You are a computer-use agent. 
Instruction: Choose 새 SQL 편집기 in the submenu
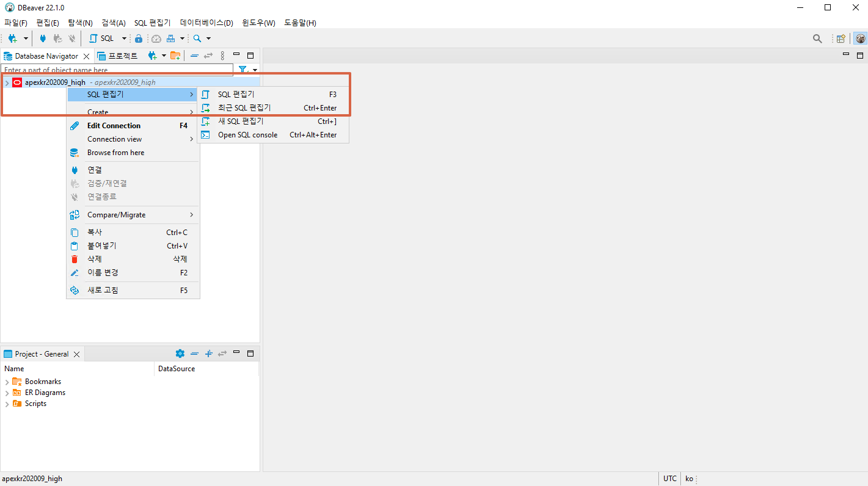coord(273,121)
